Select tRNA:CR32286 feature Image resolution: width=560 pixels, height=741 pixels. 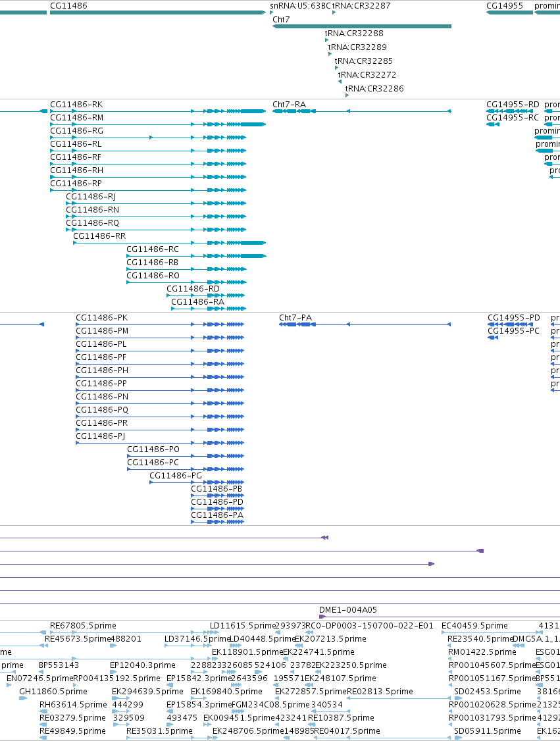point(374,89)
